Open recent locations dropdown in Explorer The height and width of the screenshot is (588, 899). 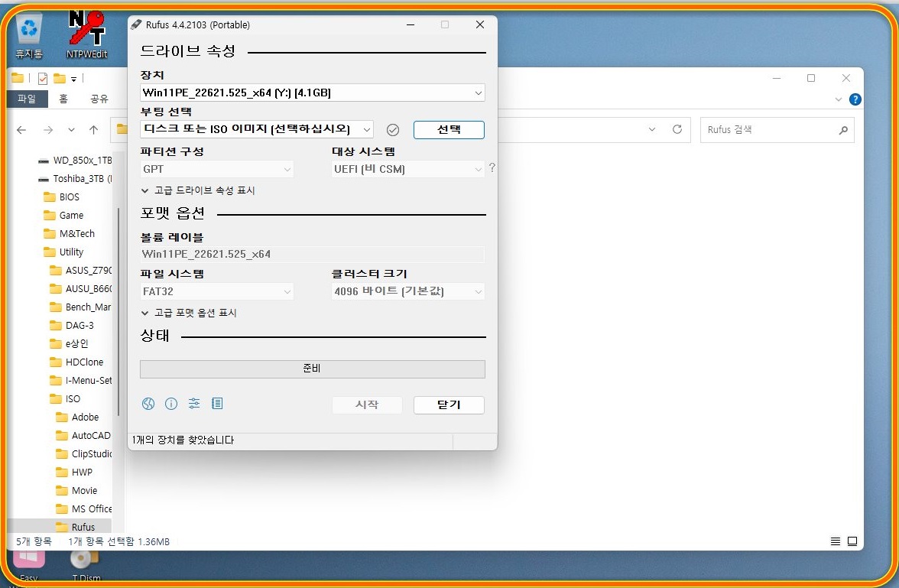point(71,130)
